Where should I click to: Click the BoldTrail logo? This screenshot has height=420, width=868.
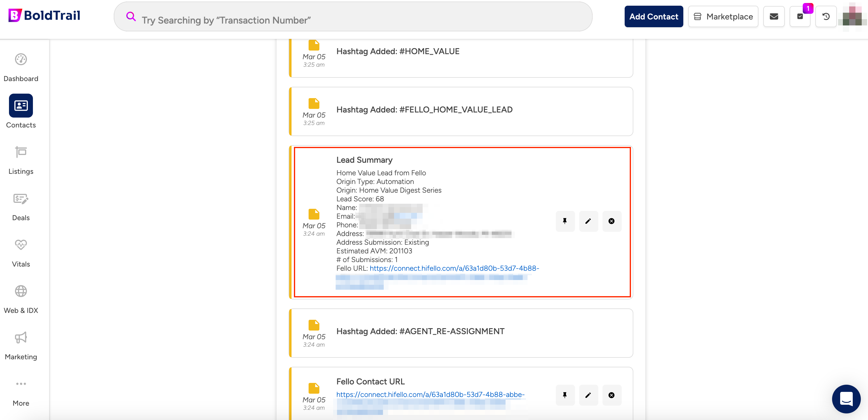coord(44,16)
